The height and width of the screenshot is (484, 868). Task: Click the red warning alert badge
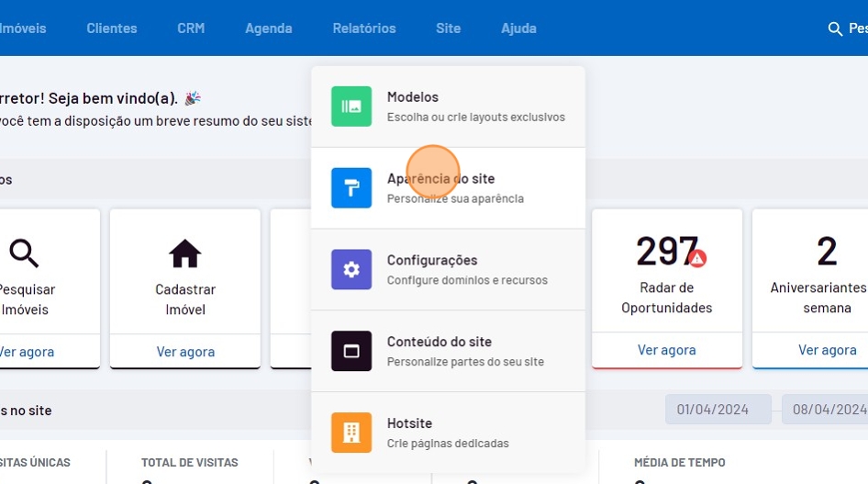[697, 259]
